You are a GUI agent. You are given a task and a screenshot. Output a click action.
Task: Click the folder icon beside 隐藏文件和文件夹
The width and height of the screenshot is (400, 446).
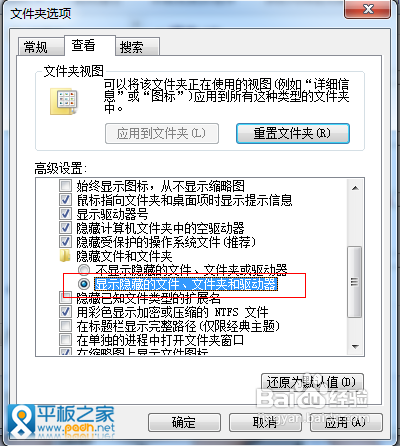click(65, 256)
